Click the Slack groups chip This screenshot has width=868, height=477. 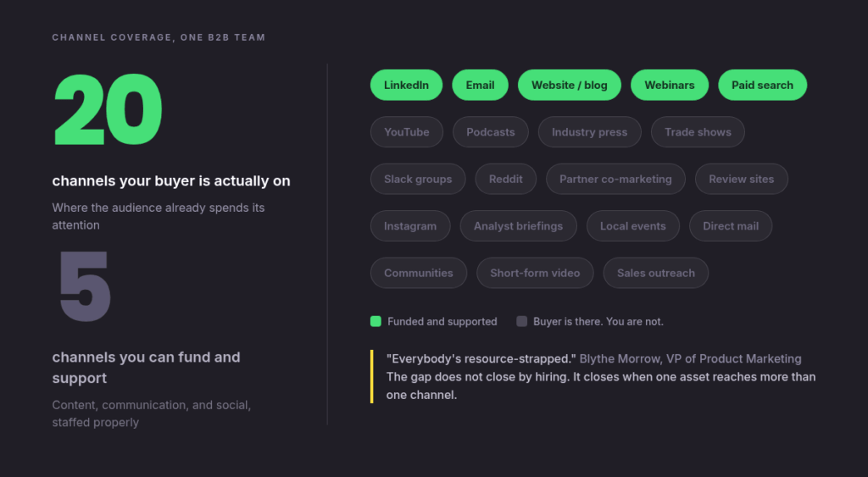pyautogui.click(x=418, y=179)
